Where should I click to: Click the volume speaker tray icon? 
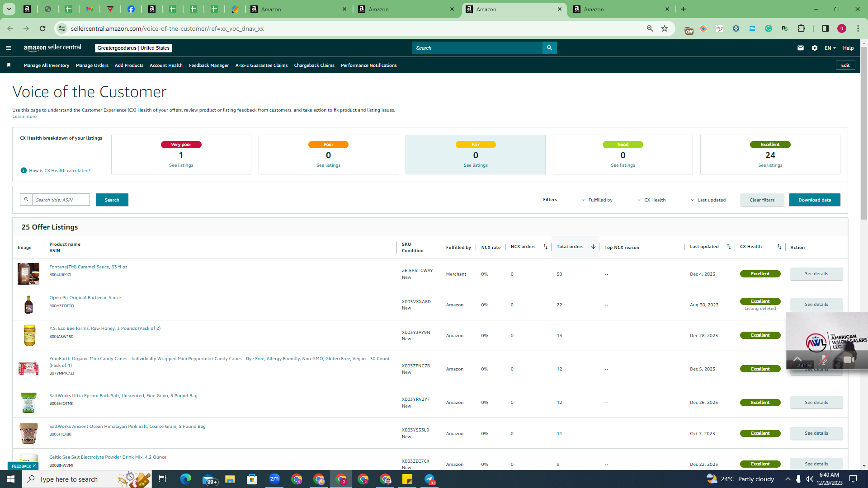pyautogui.click(x=809, y=479)
